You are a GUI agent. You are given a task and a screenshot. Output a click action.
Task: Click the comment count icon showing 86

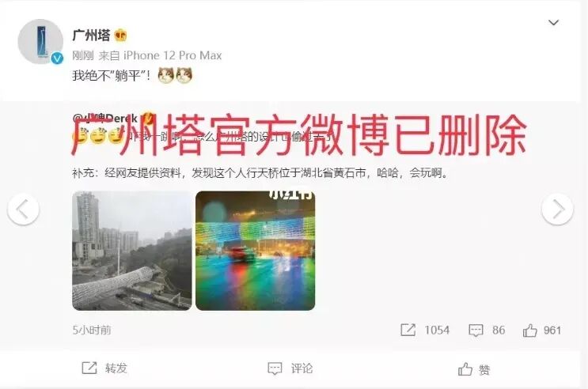(x=476, y=330)
